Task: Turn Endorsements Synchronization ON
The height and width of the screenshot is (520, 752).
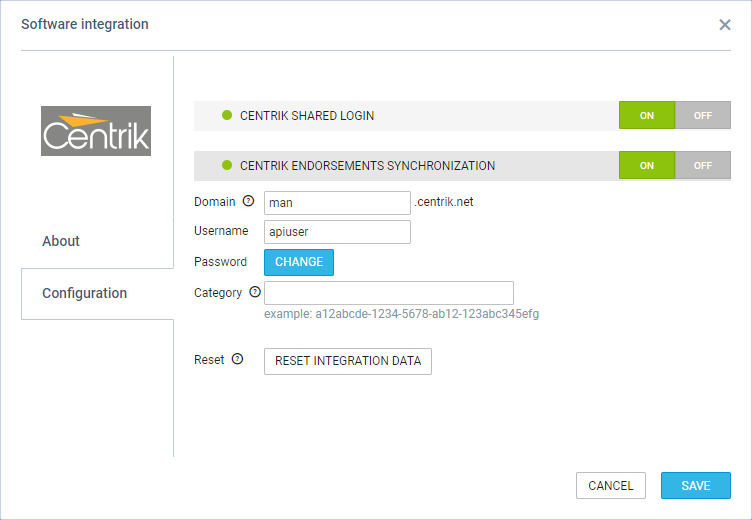Action: [x=646, y=165]
